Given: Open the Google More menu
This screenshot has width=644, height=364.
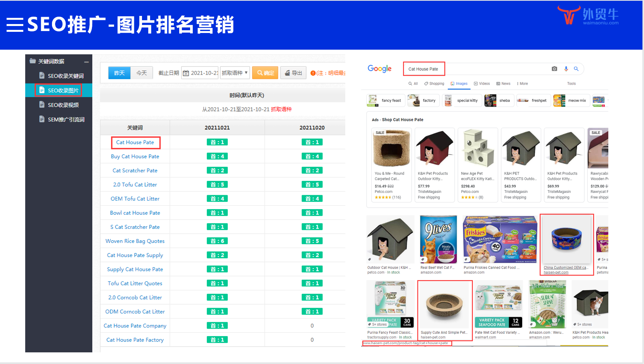Looking at the screenshot, I should [522, 83].
